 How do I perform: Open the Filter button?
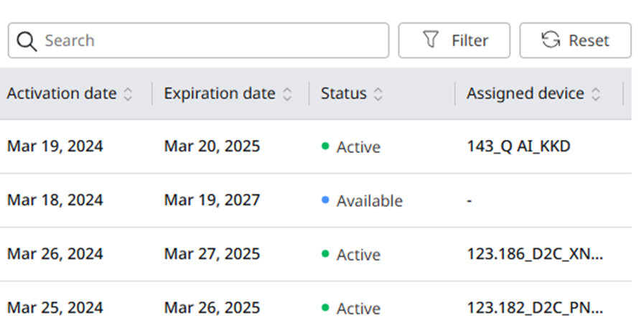(454, 40)
